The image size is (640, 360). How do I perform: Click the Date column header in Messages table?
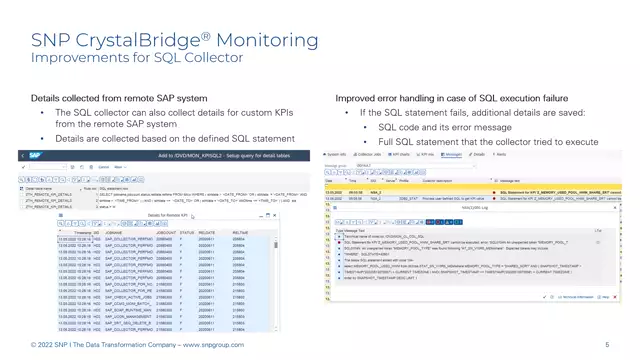(x=329, y=180)
